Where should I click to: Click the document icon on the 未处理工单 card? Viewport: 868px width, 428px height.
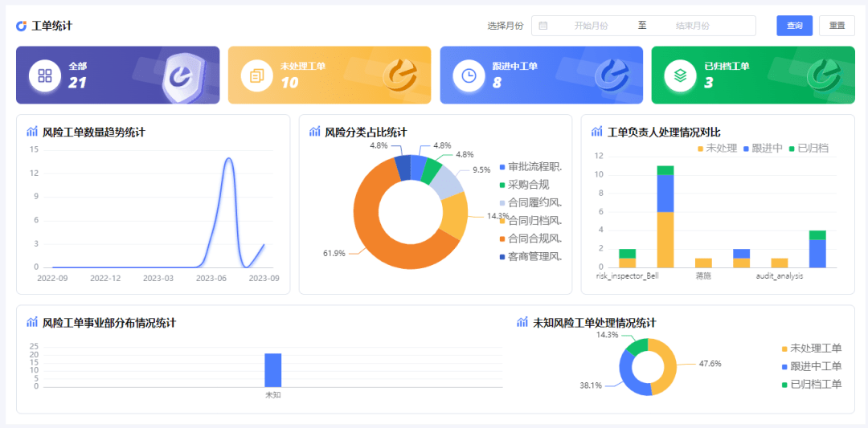257,75
